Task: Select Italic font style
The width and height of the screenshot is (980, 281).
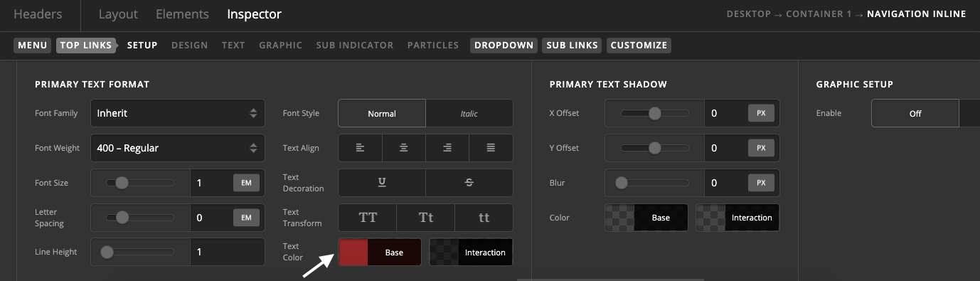Action: [469, 113]
